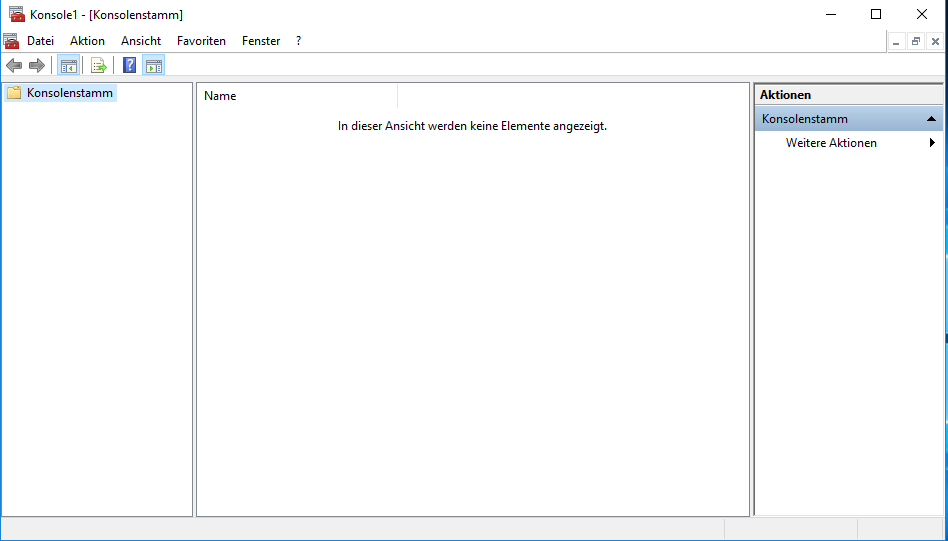Toggle the console tree pane icon
This screenshot has width=948, height=541.
[68, 65]
